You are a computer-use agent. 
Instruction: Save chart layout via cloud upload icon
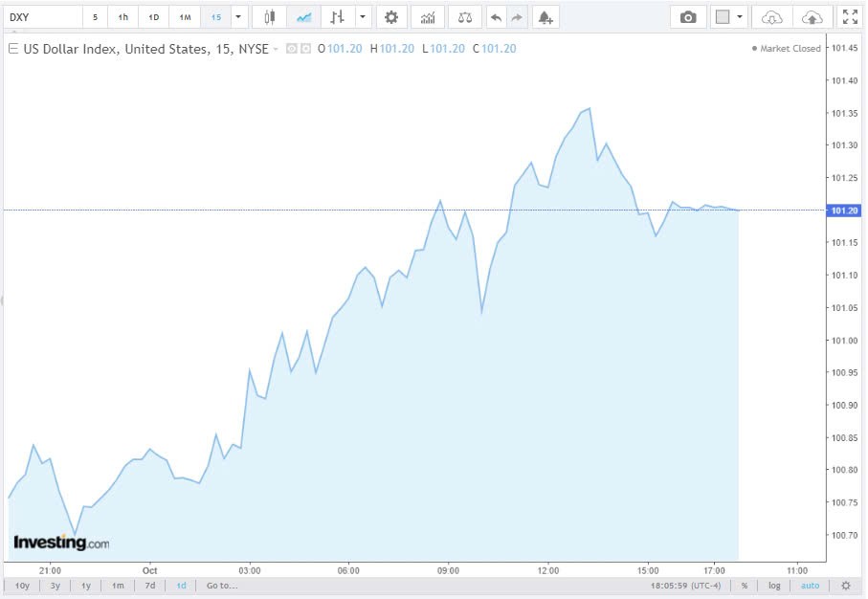813,16
